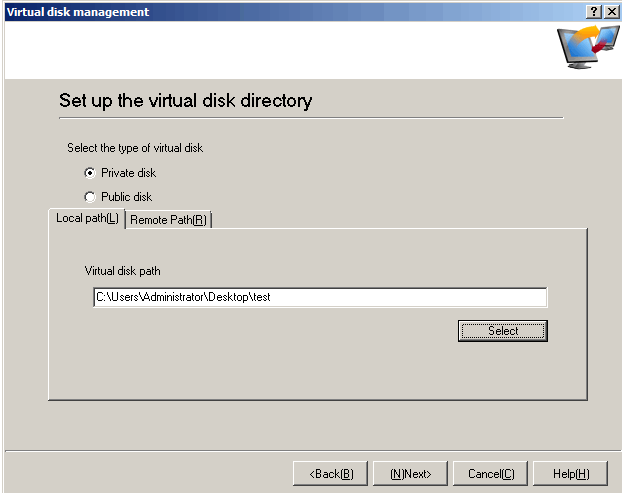
Task: Proceed using the Next> button
Action: 410,473
